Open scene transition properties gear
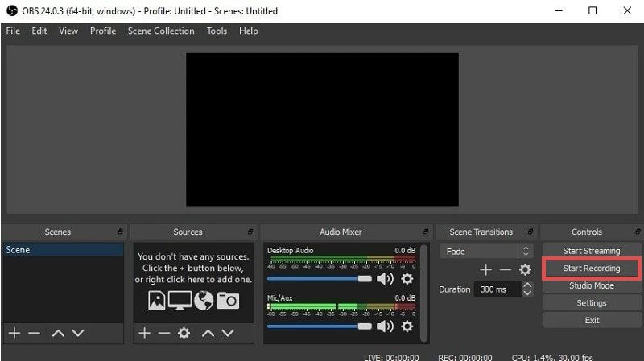 [525, 270]
